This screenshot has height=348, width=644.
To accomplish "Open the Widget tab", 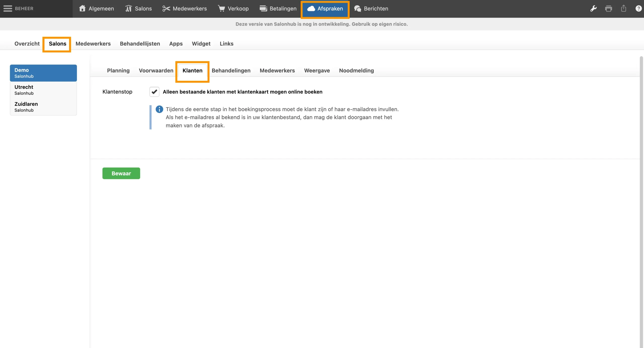I will click(201, 44).
